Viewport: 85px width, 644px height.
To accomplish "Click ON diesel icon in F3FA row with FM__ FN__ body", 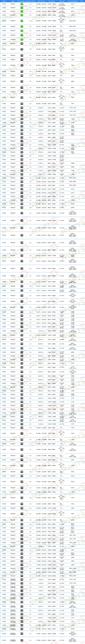I will pyautogui.click(x=22, y=71).
